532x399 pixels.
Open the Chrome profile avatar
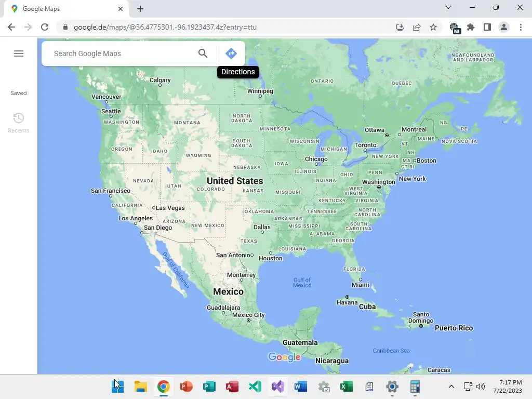click(x=504, y=27)
